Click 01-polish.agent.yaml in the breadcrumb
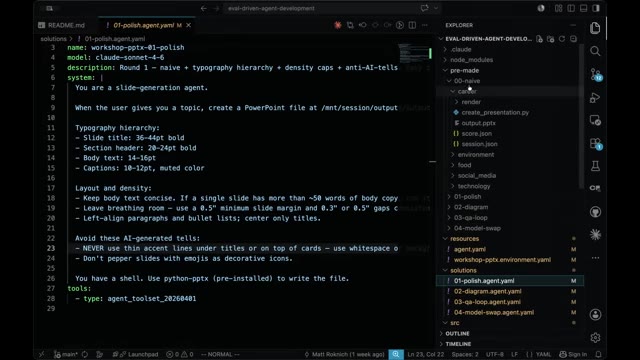The width and height of the screenshot is (640, 360). point(114,39)
